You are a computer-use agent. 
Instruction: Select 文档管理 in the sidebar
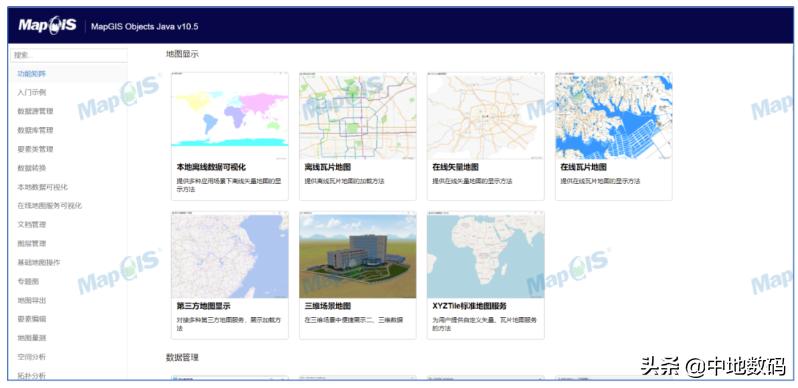click(x=32, y=225)
